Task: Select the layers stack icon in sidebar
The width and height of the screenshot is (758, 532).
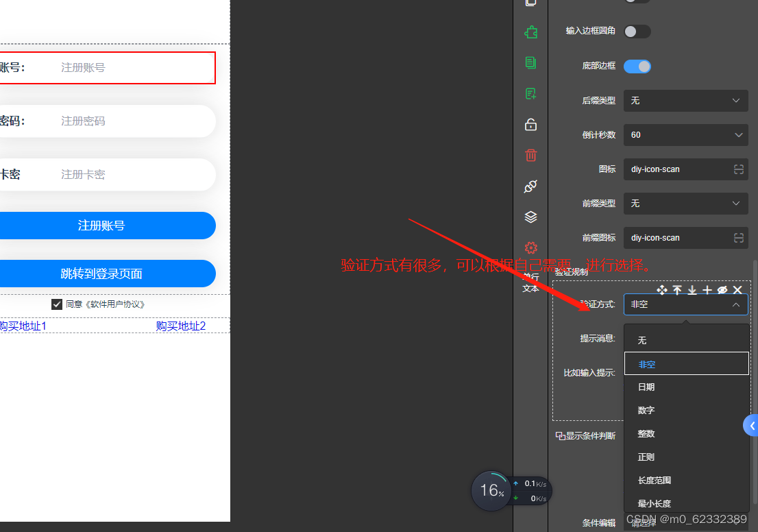Action: tap(530, 217)
